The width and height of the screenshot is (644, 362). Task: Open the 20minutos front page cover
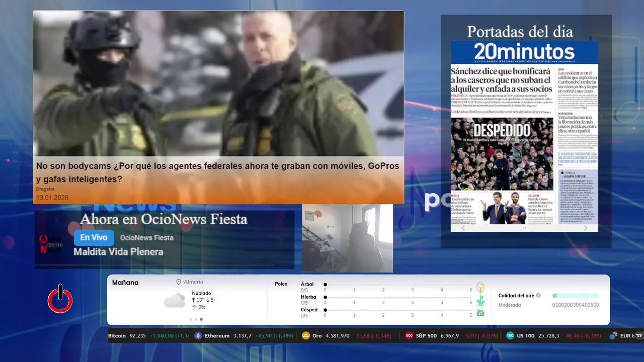[x=524, y=133]
